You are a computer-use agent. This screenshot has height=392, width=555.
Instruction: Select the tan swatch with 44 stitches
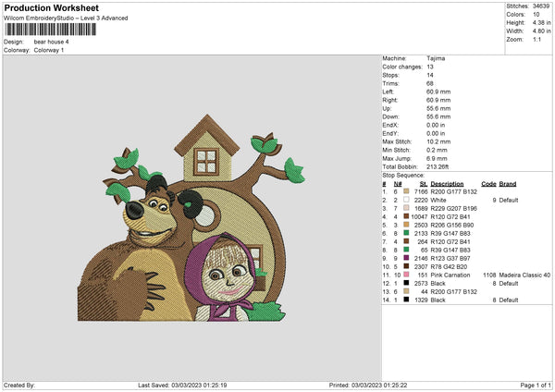click(x=406, y=291)
